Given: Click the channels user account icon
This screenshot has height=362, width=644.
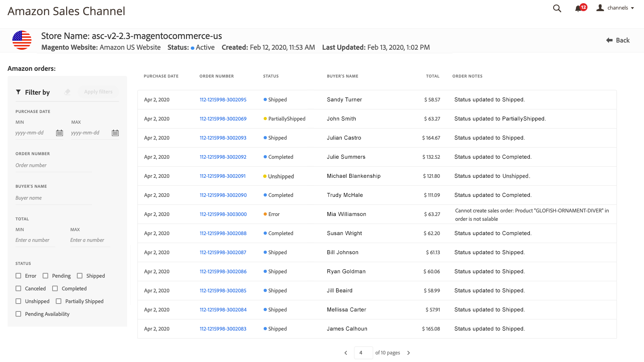Looking at the screenshot, I should tap(600, 8).
